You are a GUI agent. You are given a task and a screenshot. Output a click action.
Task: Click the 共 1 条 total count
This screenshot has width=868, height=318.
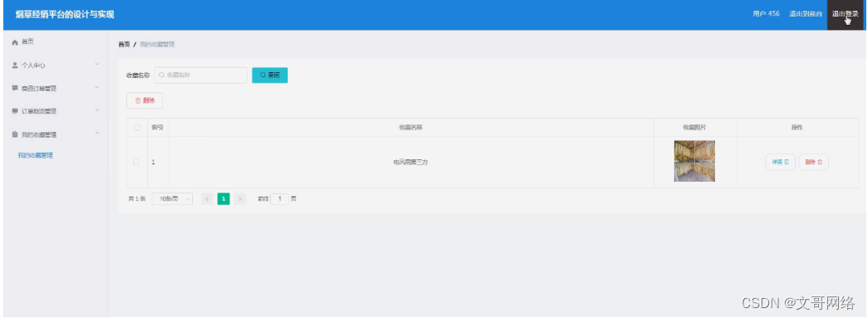[136, 199]
